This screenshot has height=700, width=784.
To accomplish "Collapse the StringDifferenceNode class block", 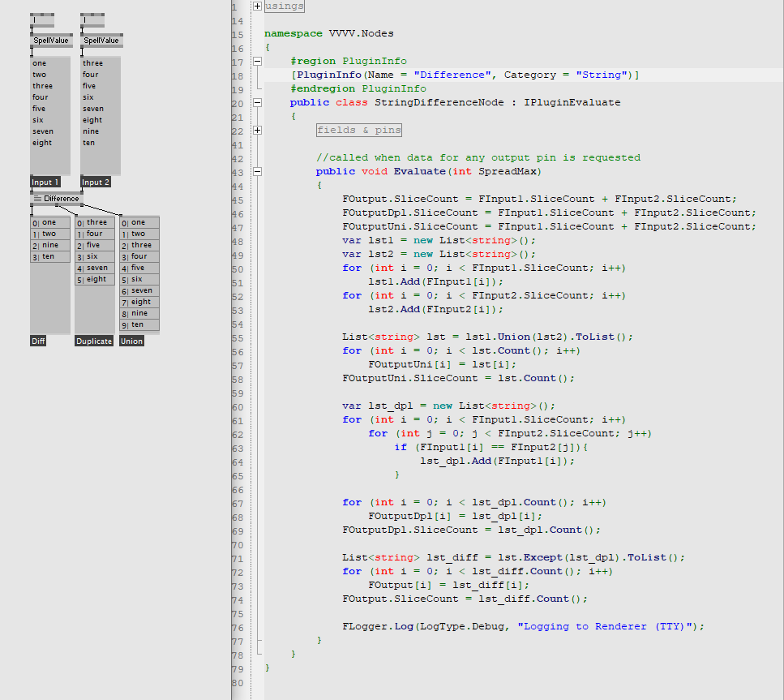I will [x=257, y=102].
